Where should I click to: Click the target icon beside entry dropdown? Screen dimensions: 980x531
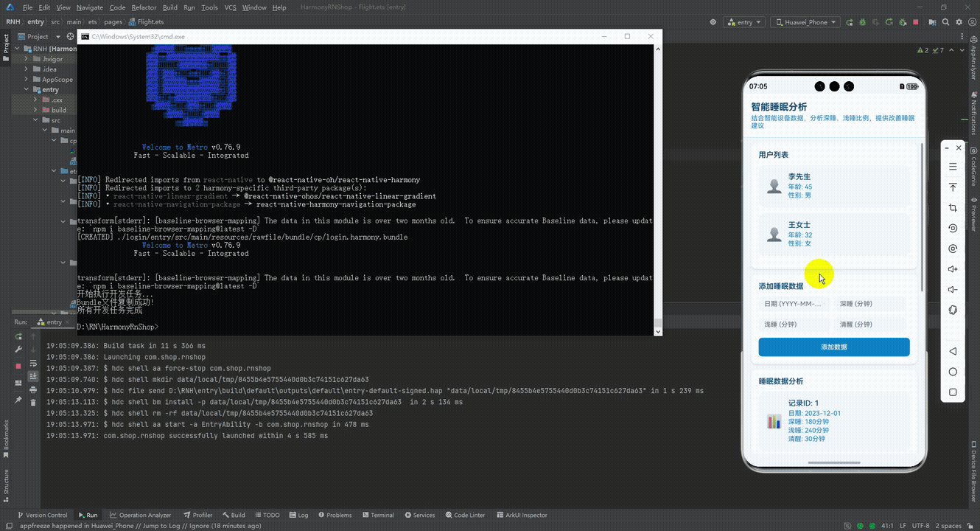click(x=713, y=22)
